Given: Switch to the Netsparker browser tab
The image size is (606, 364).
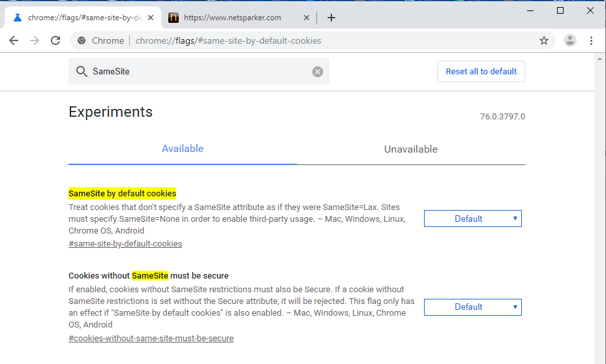Looking at the screenshot, I should [232, 18].
